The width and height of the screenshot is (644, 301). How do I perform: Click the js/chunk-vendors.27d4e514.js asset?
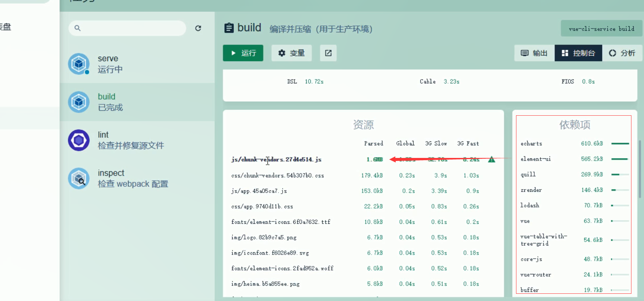click(x=276, y=159)
